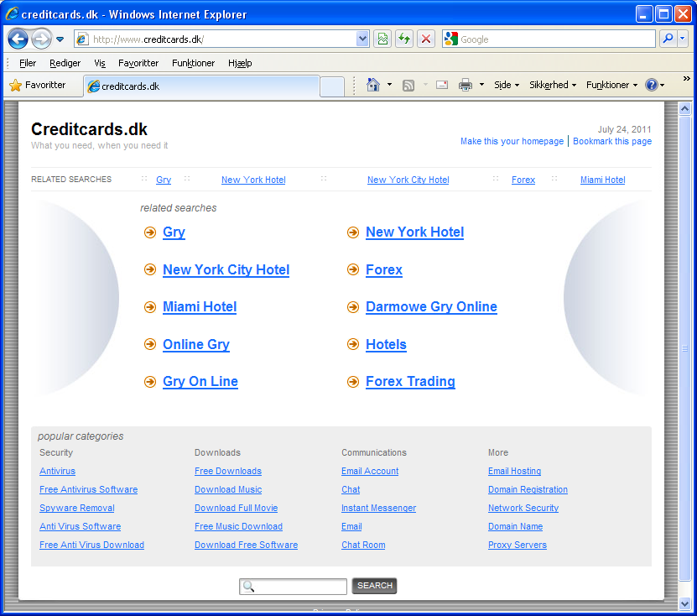Open the Hjælp menu
The height and width of the screenshot is (616, 697).
(x=240, y=63)
